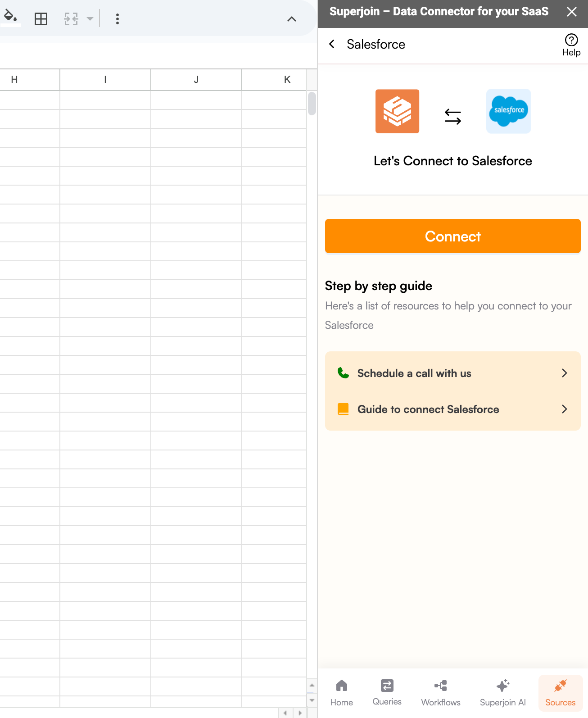
Task: Go back from the Salesforce page
Action: [x=332, y=44]
